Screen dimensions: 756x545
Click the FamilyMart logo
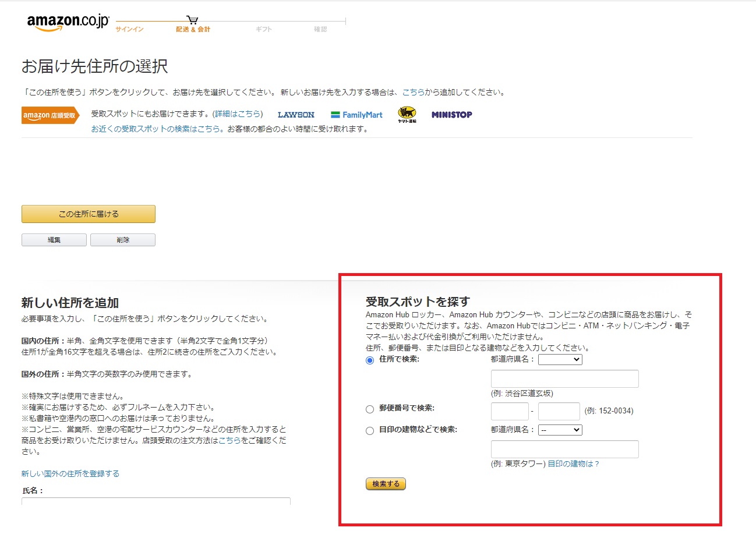tap(356, 115)
